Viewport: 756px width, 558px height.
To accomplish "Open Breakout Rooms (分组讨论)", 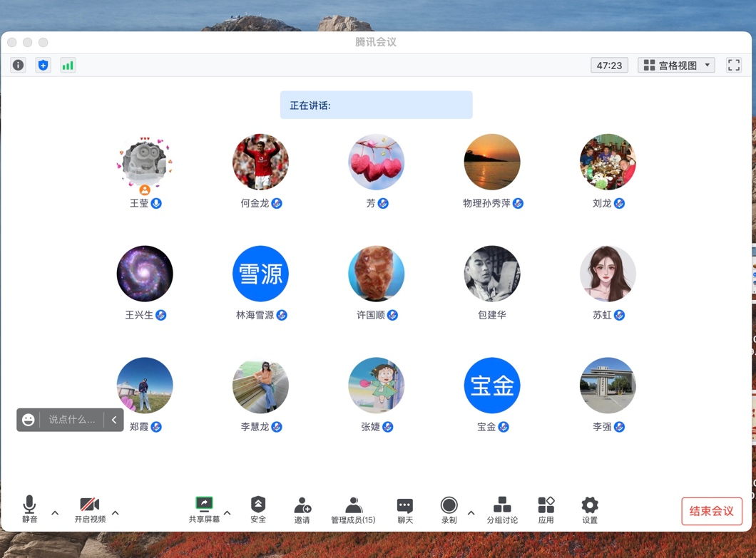I will 502,510.
